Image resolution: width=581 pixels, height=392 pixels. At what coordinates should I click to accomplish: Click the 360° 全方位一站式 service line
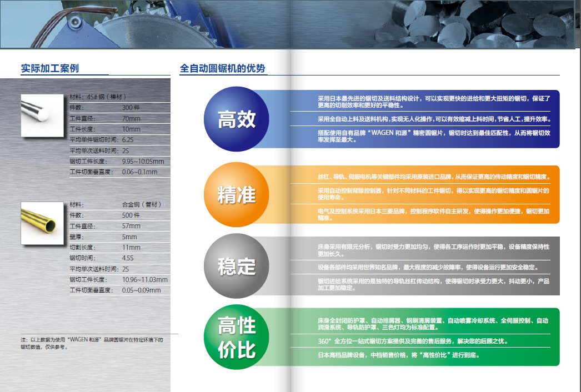412,341
